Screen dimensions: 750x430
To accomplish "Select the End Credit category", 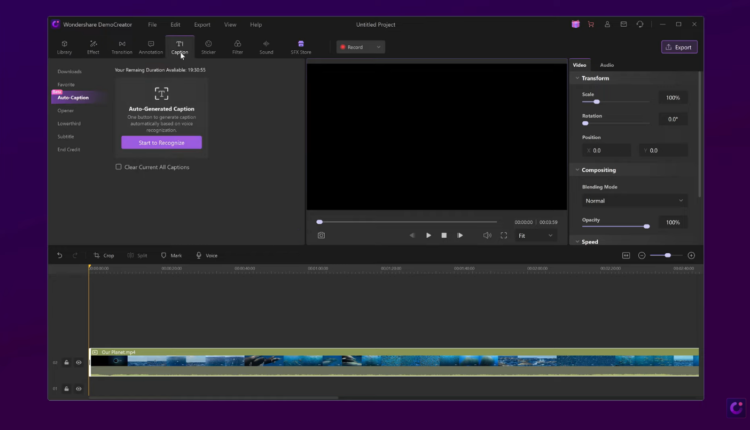I will click(x=69, y=149).
